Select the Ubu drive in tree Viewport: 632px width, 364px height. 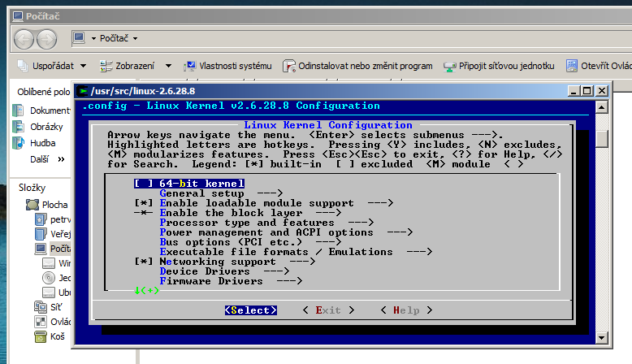point(56,292)
